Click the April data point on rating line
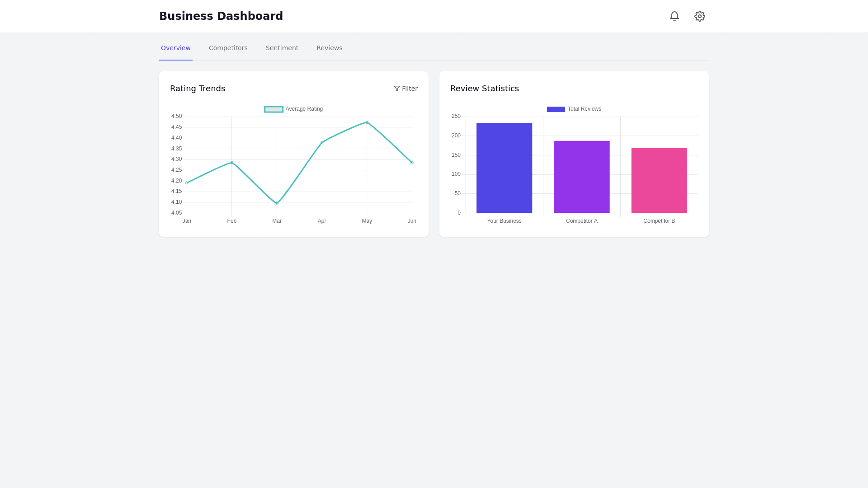This screenshot has width=868, height=488. (322, 143)
